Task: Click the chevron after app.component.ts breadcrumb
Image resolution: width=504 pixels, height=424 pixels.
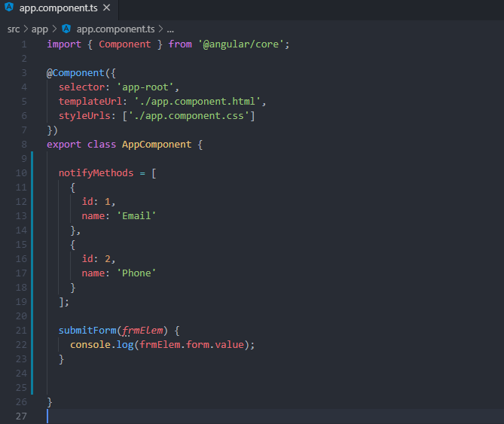Action: (160, 29)
